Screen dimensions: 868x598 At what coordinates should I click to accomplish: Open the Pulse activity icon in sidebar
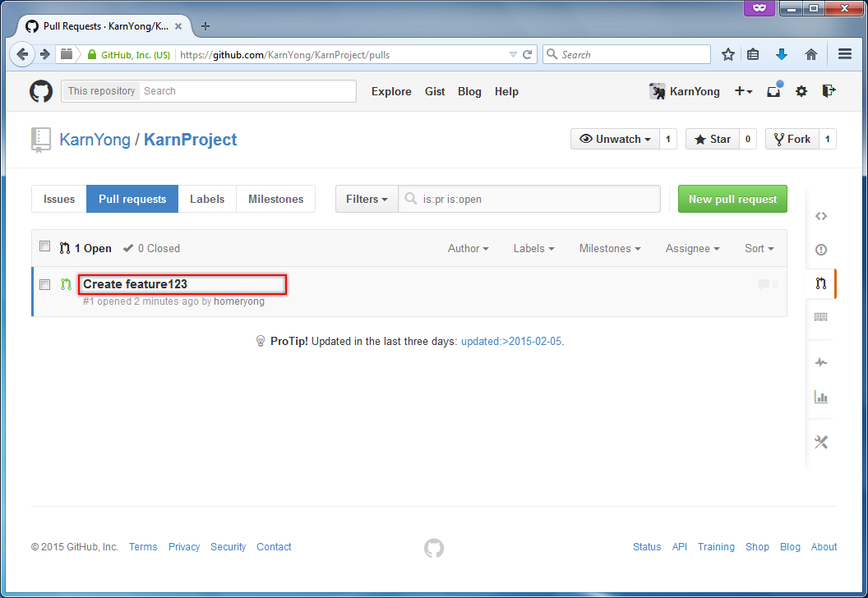[820, 362]
